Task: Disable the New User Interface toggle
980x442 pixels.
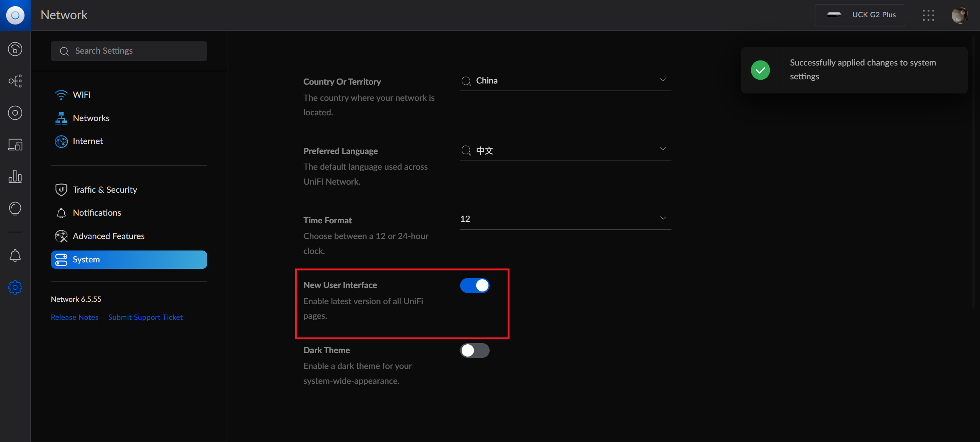Action: [x=475, y=285]
